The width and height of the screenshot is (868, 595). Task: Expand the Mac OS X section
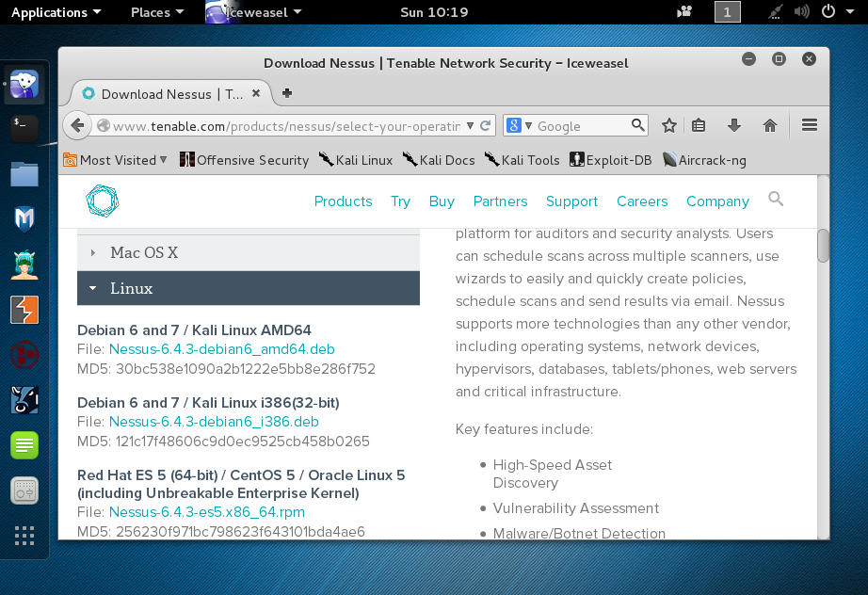click(x=248, y=252)
